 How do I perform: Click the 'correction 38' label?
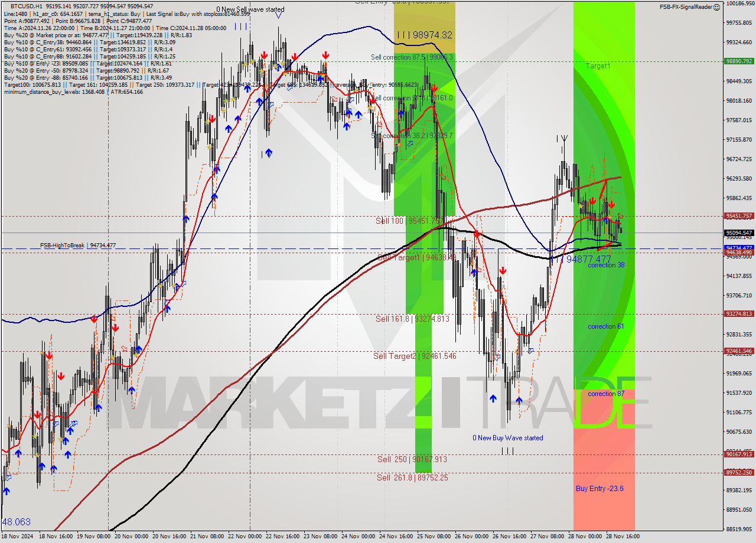(x=606, y=266)
